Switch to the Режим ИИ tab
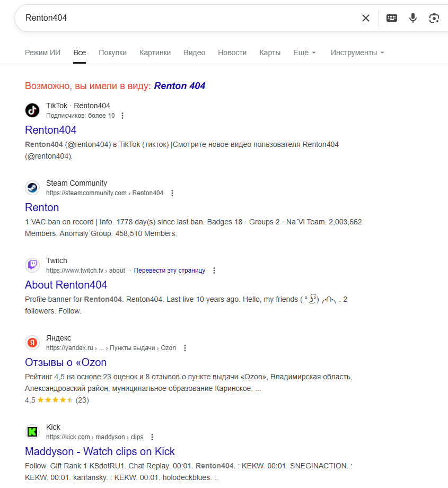Screen dimensions: 448x488 coord(42,53)
